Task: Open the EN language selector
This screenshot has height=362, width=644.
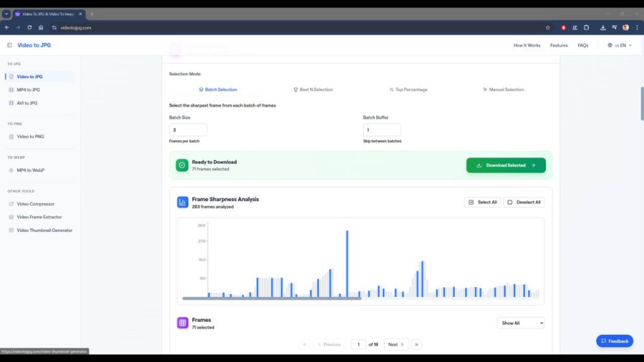Action: (x=619, y=45)
